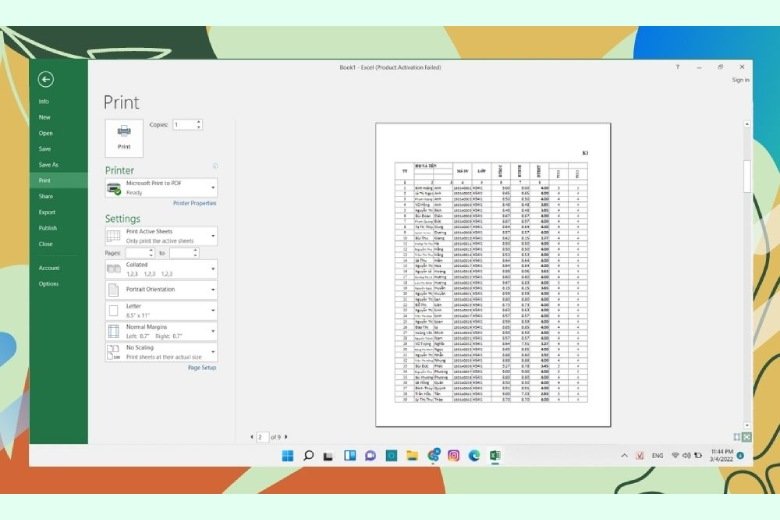Open the Letter paper size dropdown
Image resolution: width=780 pixels, height=520 pixels.
(x=161, y=311)
